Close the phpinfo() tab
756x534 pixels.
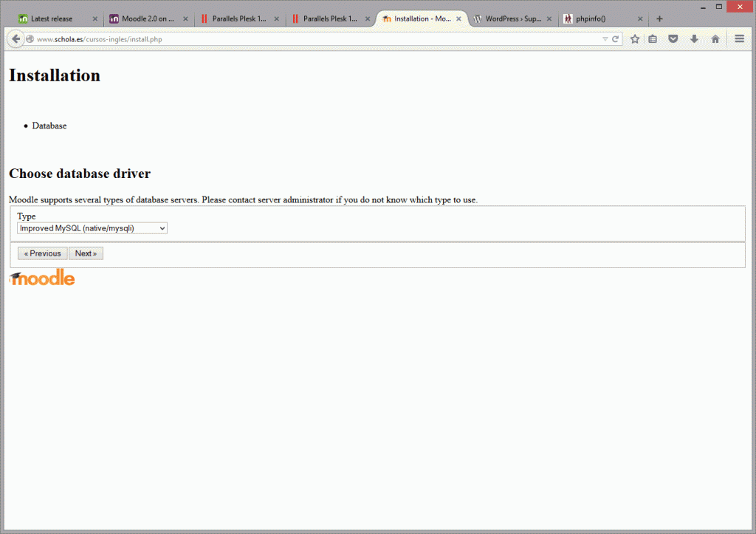click(640, 18)
